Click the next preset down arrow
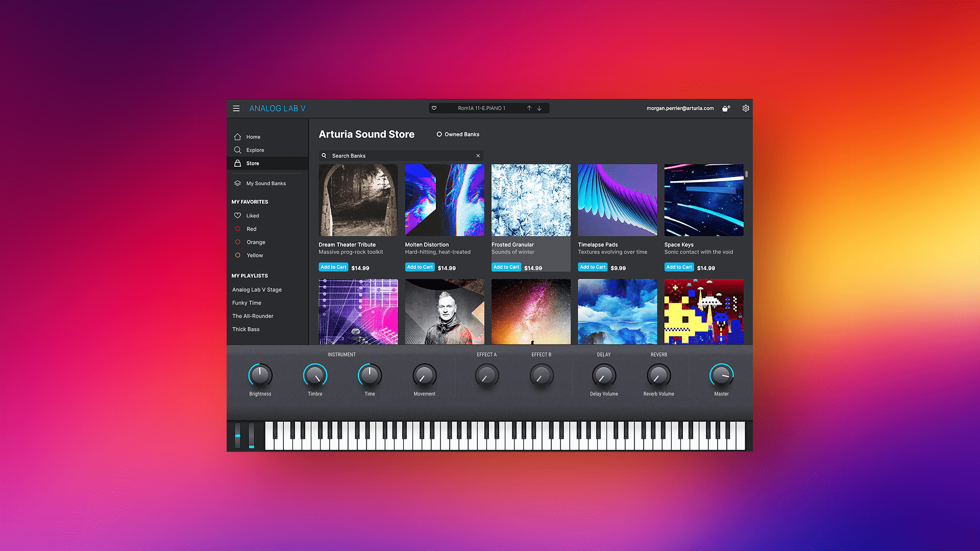This screenshot has height=551, width=980. click(539, 108)
